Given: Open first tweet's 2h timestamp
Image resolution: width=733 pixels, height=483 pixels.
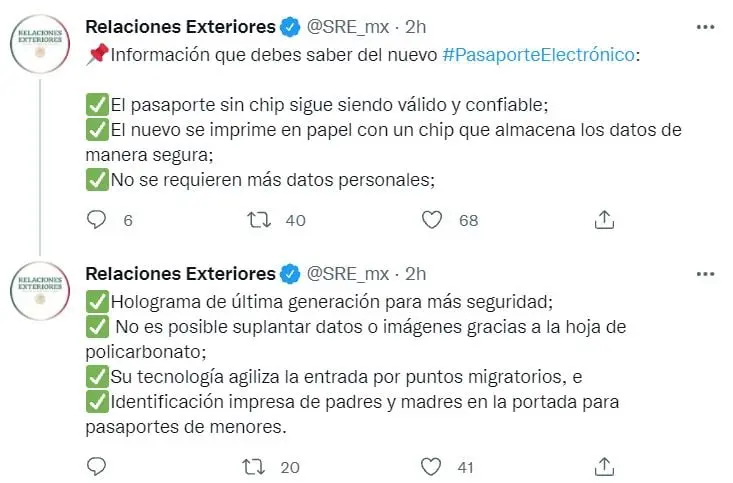Looking at the screenshot, I should pyautogui.click(x=416, y=27).
